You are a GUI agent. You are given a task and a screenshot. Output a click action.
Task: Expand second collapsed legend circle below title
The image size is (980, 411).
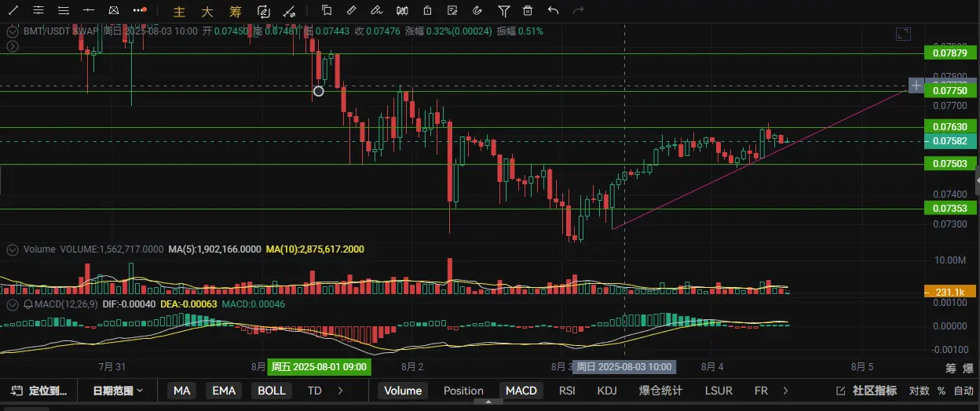click(x=12, y=47)
